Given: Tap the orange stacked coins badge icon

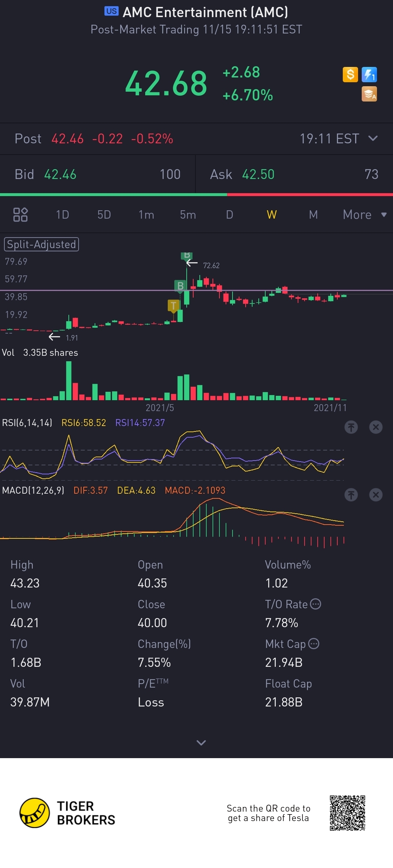Looking at the screenshot, I should (369, 94).
